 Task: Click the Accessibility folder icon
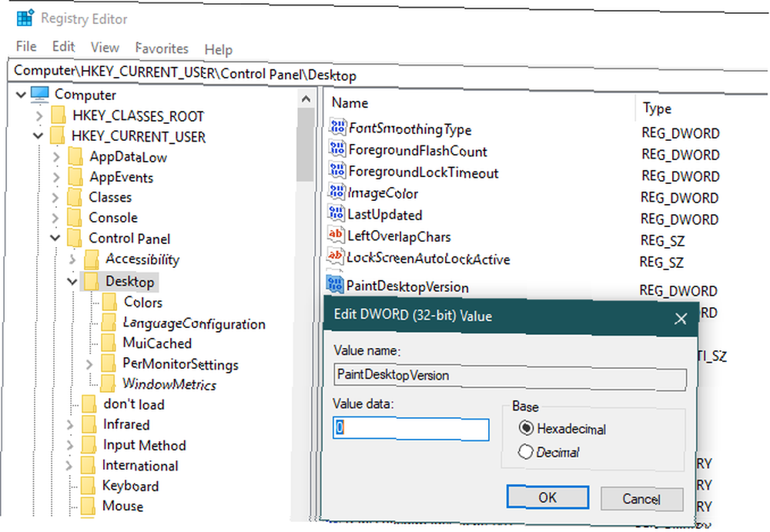(x=92, y=259)
